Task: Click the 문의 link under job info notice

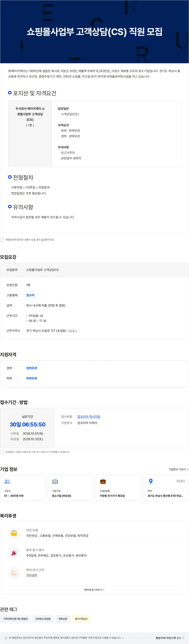Action: [x=43, y=239]
